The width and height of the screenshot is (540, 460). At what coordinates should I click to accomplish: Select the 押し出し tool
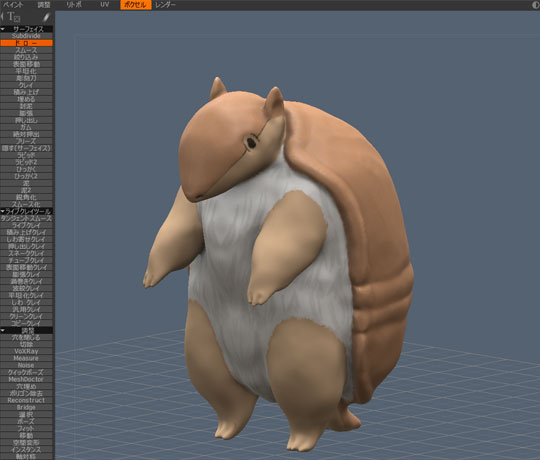click(27, 120)
